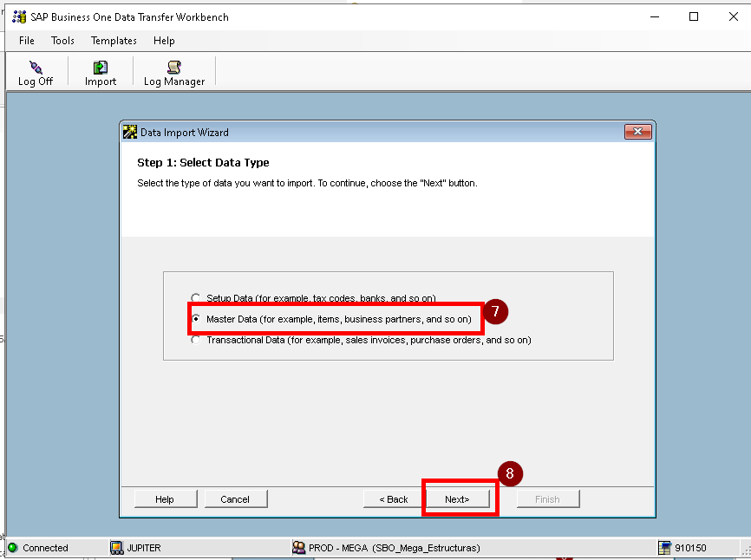The image size is (751, 560).
Task: Click the 910150 version icon in status bar
Action: tap(664, 548)
